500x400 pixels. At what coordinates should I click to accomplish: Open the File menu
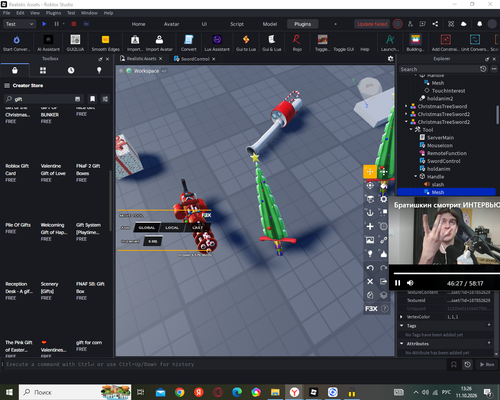[6, 13]
